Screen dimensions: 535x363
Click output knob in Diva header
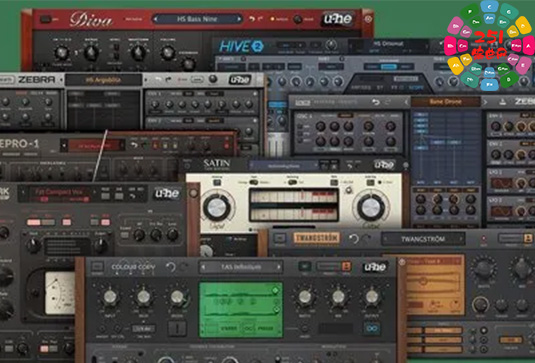click(x=298, y=19)
